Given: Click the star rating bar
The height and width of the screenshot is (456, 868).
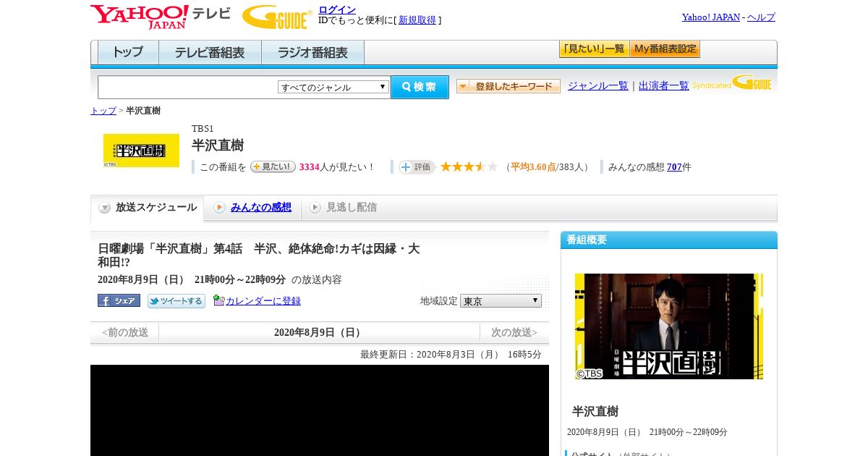Looking at the screenshot, I should point(469,166).
